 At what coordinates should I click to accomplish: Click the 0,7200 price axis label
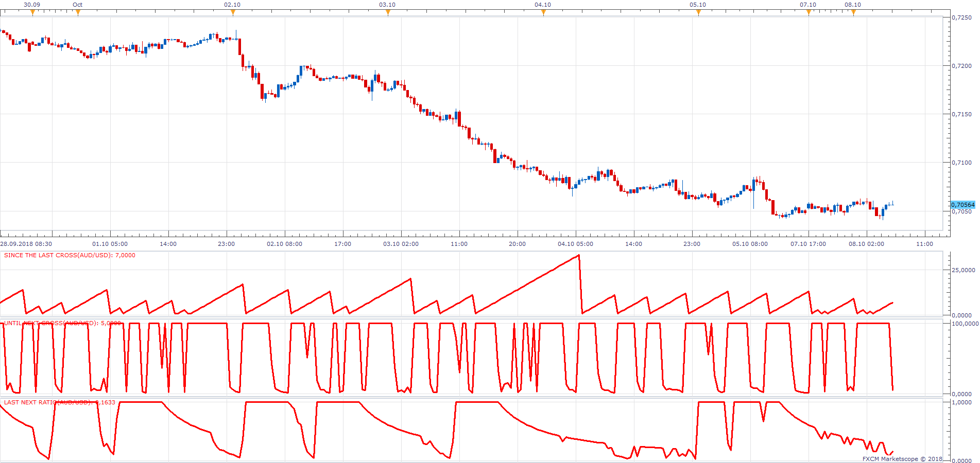962,66
